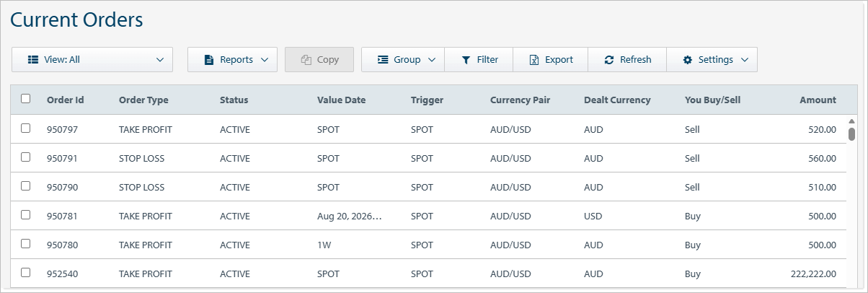Click the vertical scrollbar thumb
Screen dimensions: 868x293
(x=851, y=134)
